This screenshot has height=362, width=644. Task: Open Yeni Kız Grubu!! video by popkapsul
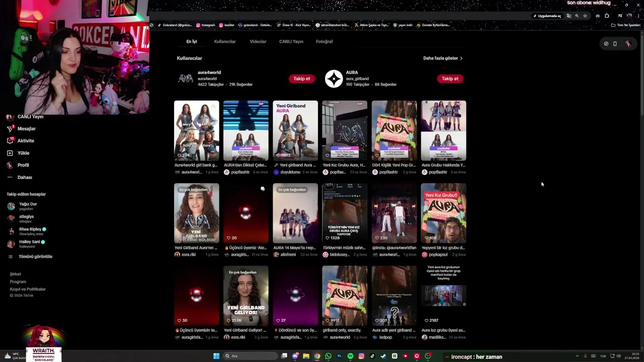(443, 213)
